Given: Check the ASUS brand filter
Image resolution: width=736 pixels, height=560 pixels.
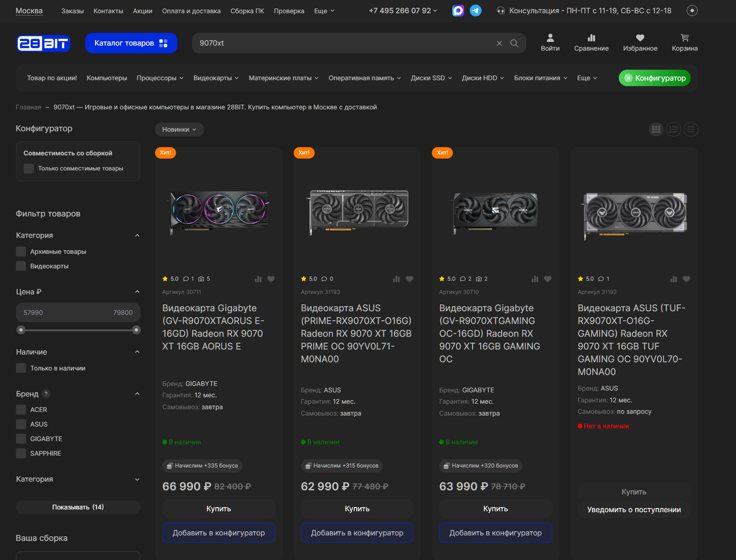Looking at the screenshot, I should tap(21, 424).
